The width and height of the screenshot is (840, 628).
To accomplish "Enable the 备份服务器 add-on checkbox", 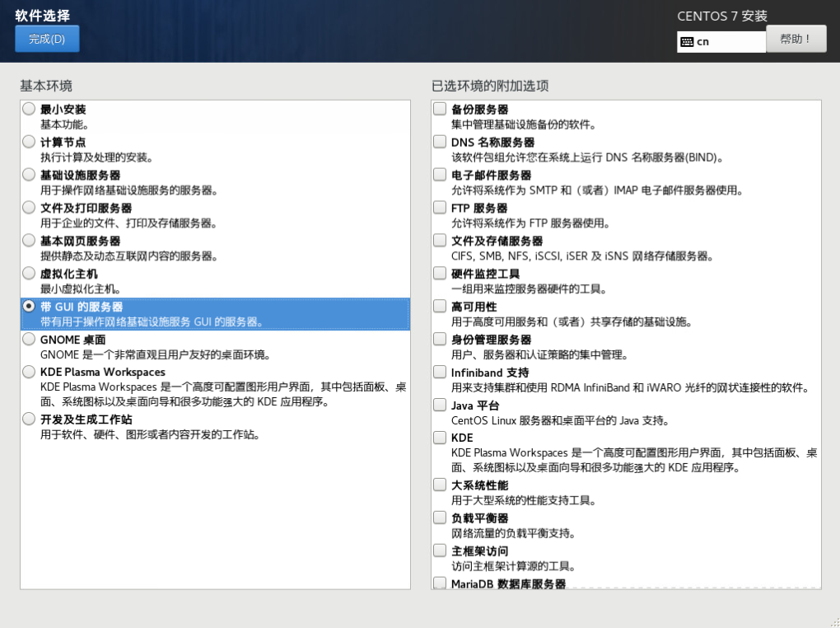I will [x=440, y=109].
